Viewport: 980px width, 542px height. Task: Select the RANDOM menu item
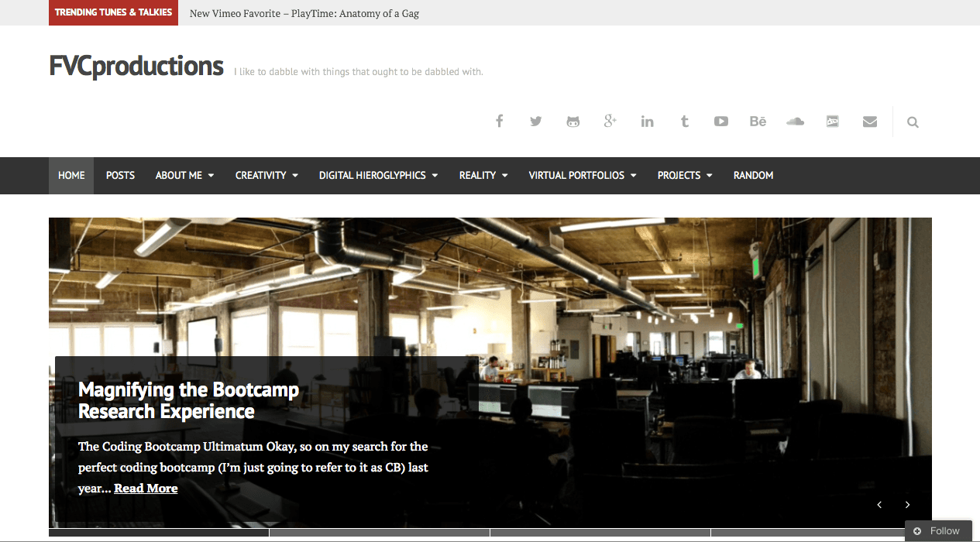click(753, 175)
